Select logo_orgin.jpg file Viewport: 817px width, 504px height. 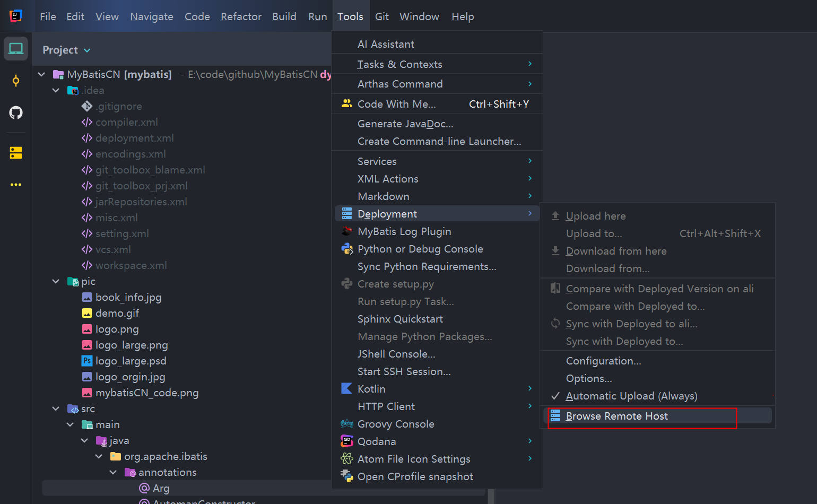pos(131,377)
